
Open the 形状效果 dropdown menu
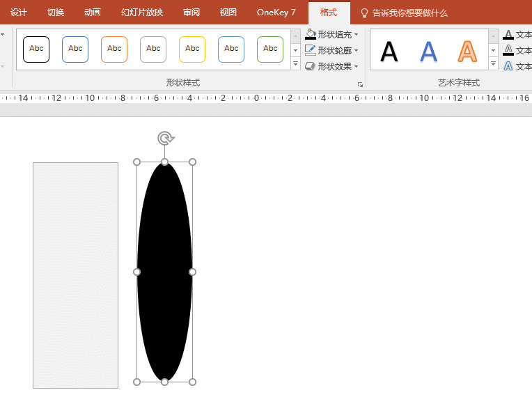356,67
